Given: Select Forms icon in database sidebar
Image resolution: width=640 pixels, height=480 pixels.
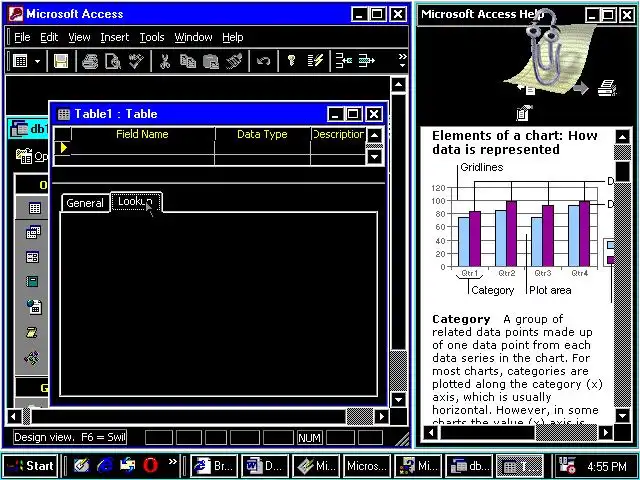Looking at the screenshot, I should (32, 257).
